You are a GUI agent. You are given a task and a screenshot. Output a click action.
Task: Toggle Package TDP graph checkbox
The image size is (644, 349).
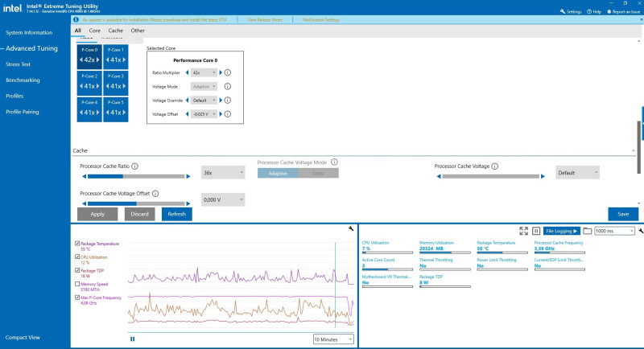[x=77, y=270]
